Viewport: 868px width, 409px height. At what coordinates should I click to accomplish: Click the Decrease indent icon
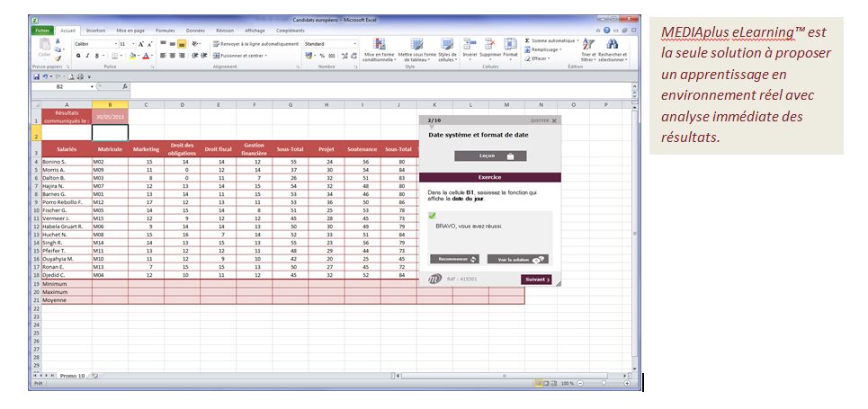tap(195, 56)
